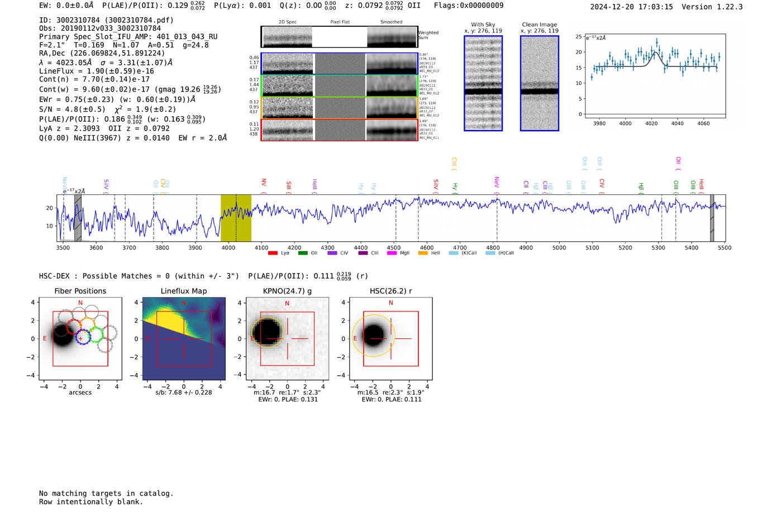
Task: Click the 'Pixel Flat' column header
Action: pyautogui.click(x=340, y=22)
